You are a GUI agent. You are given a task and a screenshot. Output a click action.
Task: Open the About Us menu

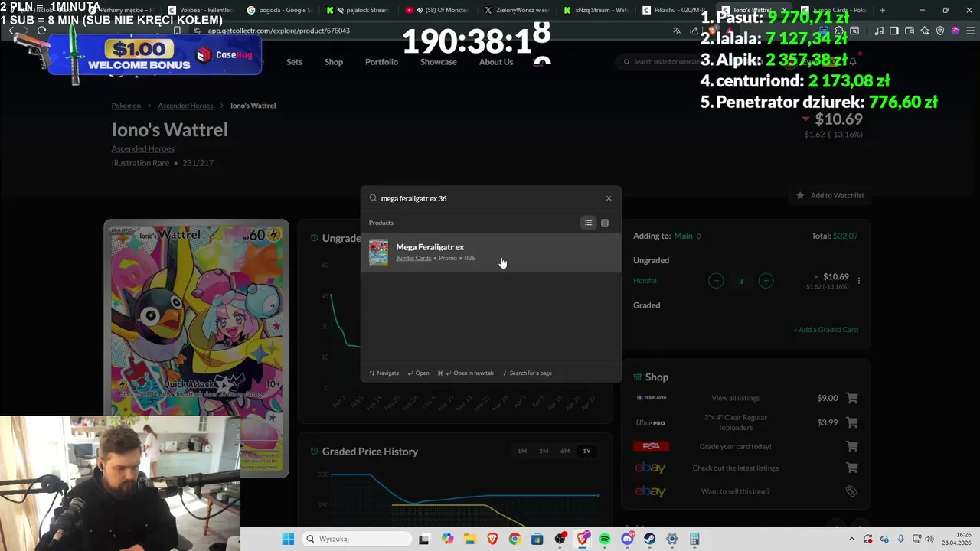(496, 62)
